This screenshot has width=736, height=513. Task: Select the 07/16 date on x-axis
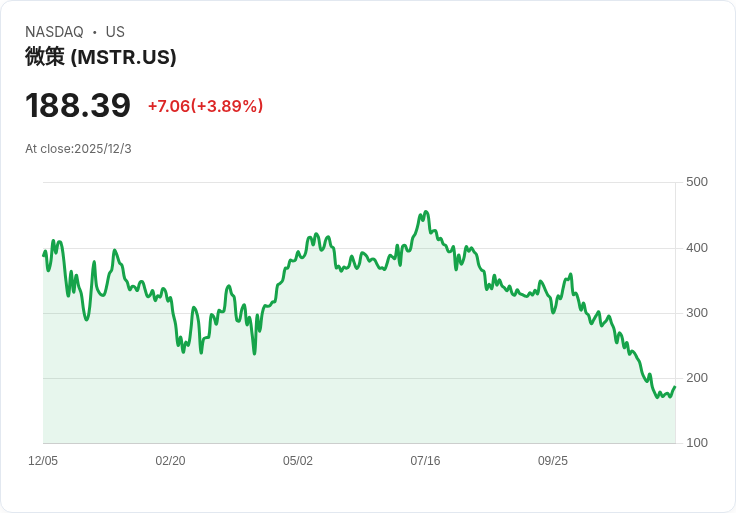coord(425,461)
